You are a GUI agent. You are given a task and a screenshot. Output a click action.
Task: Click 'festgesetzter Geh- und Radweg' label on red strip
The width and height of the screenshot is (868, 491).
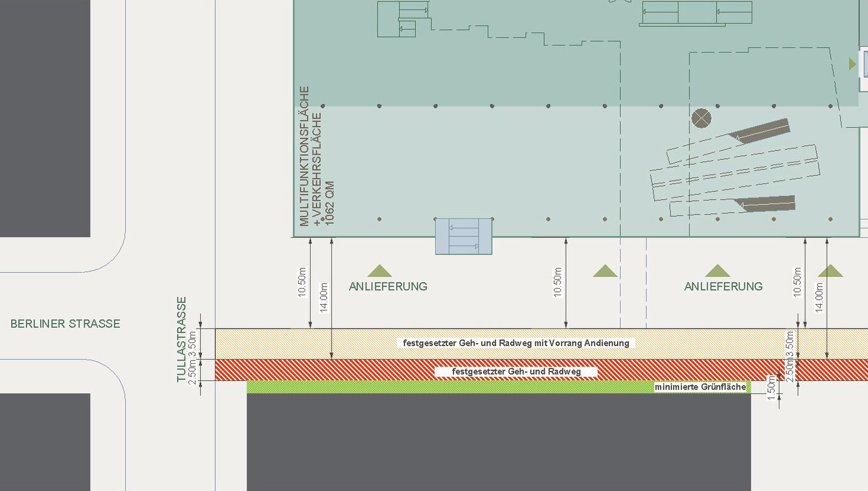click(516, 372)
